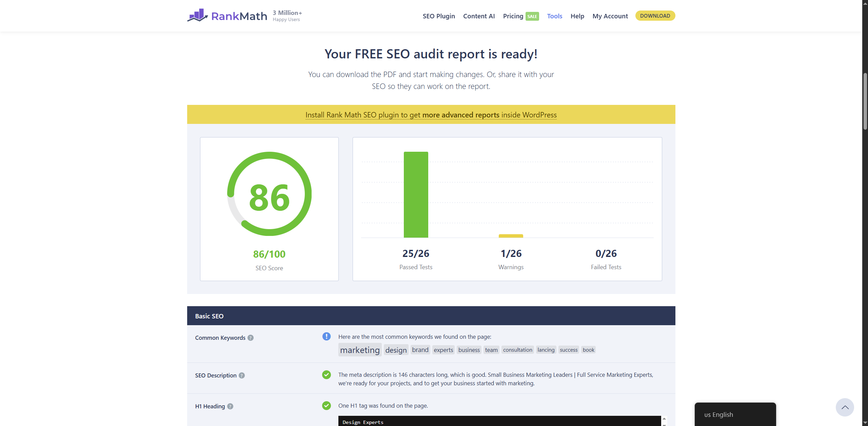Click blue info icon in Common Keywords row
This screenshot has width=868, height=426.
[x=326, y=336]
